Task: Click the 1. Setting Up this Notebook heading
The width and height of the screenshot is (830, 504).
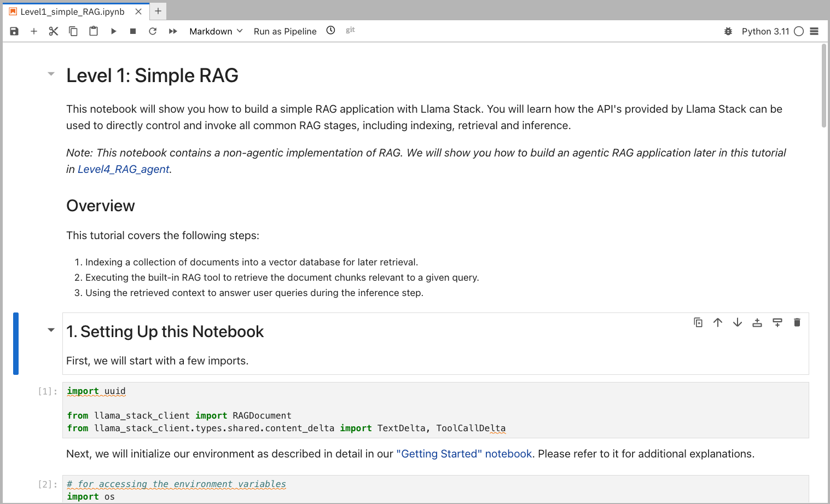Action: tap(165, 332)
